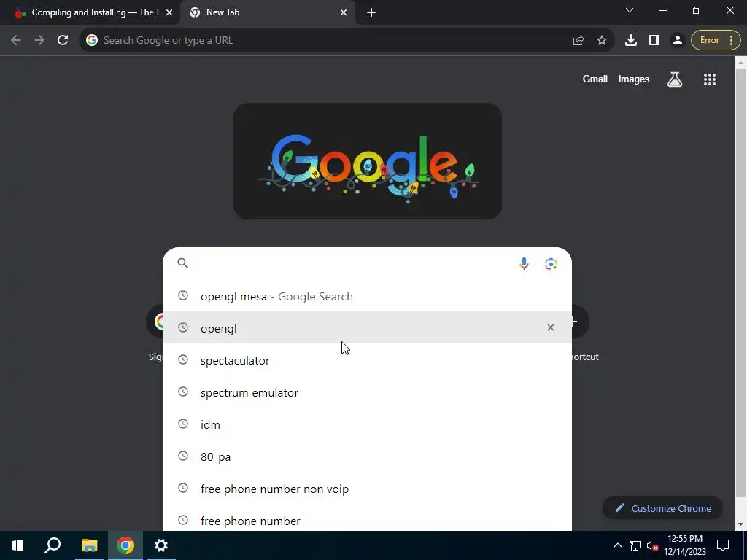
Task: Open the notification center icon
Action: [723, 545]
